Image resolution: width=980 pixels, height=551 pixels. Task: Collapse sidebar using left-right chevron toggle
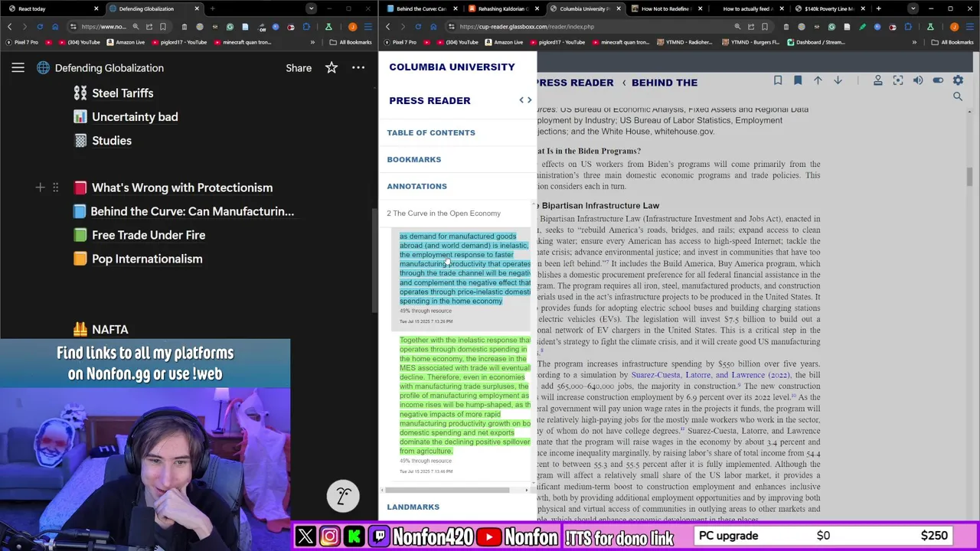pos(525,100)
